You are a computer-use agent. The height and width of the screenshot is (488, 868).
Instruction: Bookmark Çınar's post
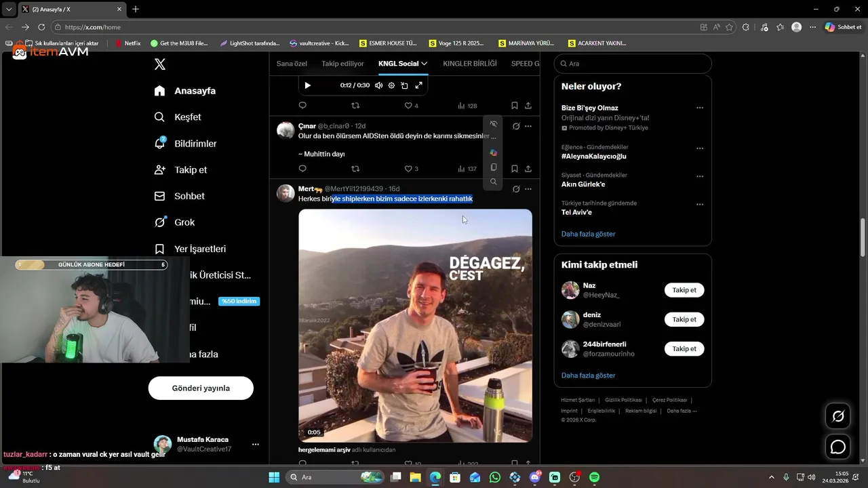[514, 169]
